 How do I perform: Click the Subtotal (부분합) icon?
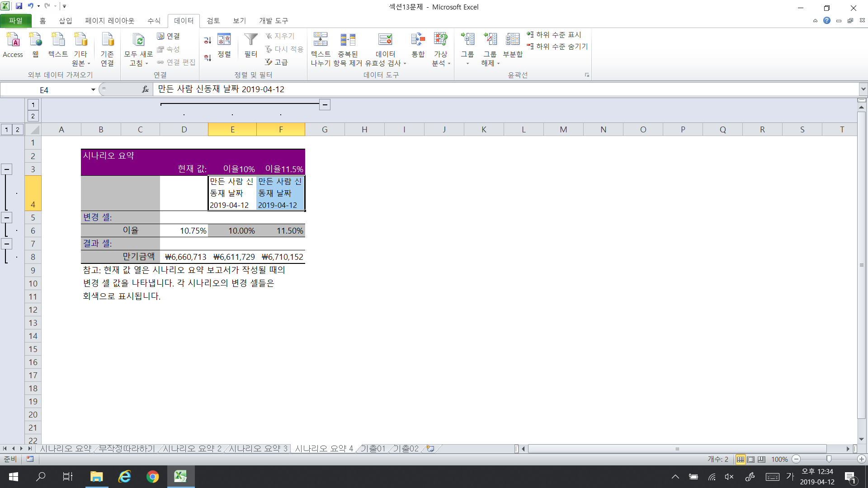pyautogui.click(x=513, y=41)
